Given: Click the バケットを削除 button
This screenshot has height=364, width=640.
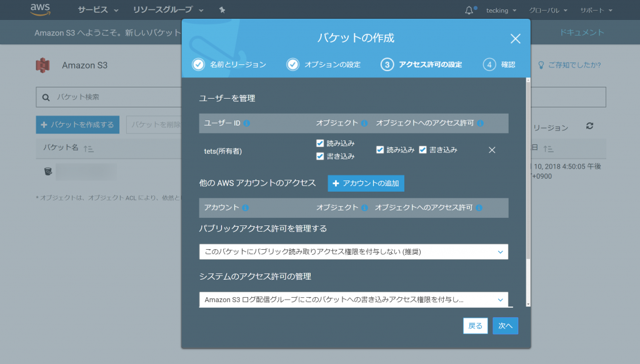Looking at the screenshot, I should click(x=154, y=125).
